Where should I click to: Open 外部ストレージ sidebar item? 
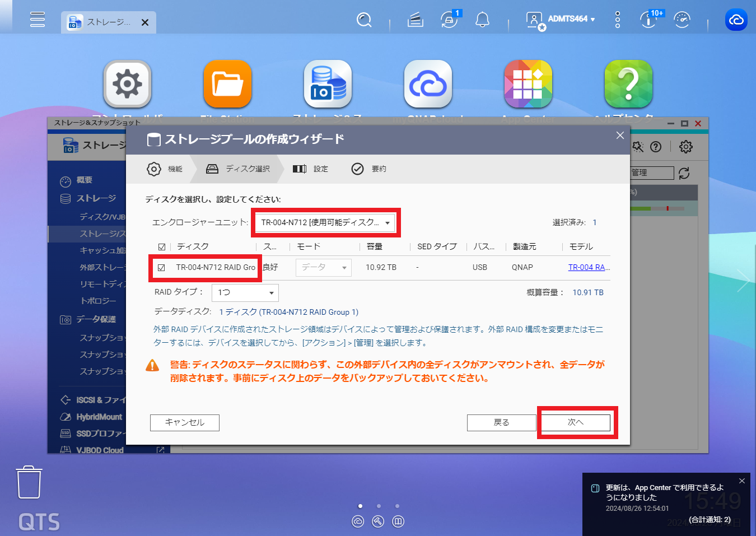[102, 267]
